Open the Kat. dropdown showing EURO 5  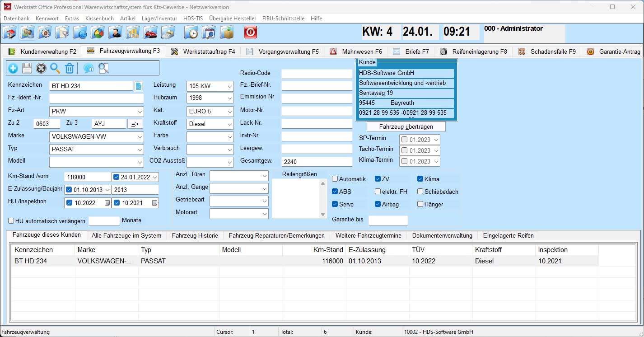229,111
